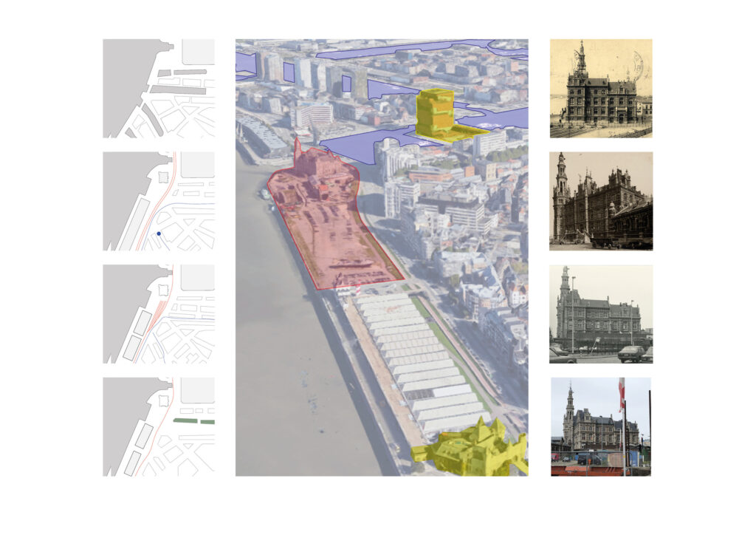The width and height of the screenshot is (756, 535).
Task: Open the top sepia postcard photo
Action: click(601, 89)
